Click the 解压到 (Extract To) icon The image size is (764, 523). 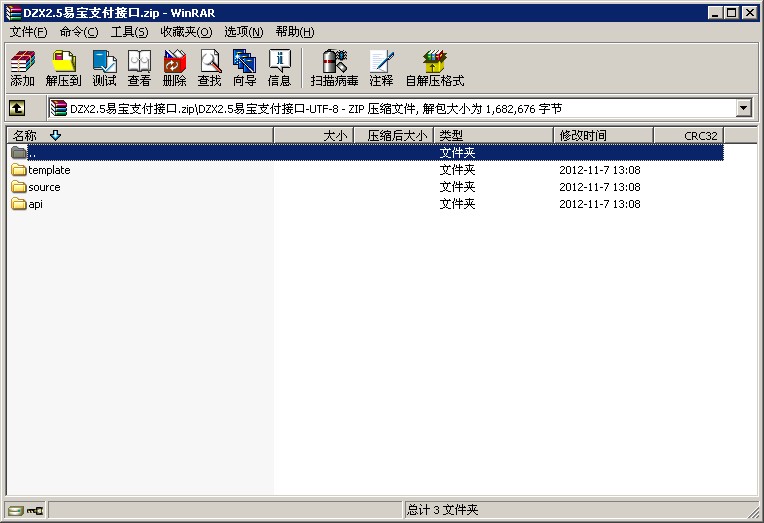[x=63, y=68]
